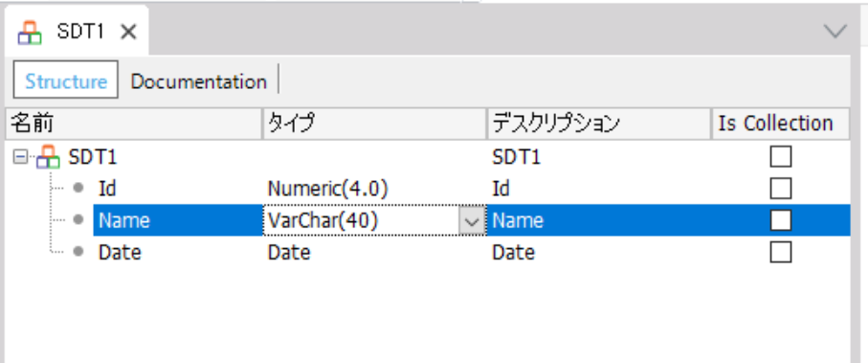Sort by the 名前 column header
868x363 pixels.
[134, 124]
